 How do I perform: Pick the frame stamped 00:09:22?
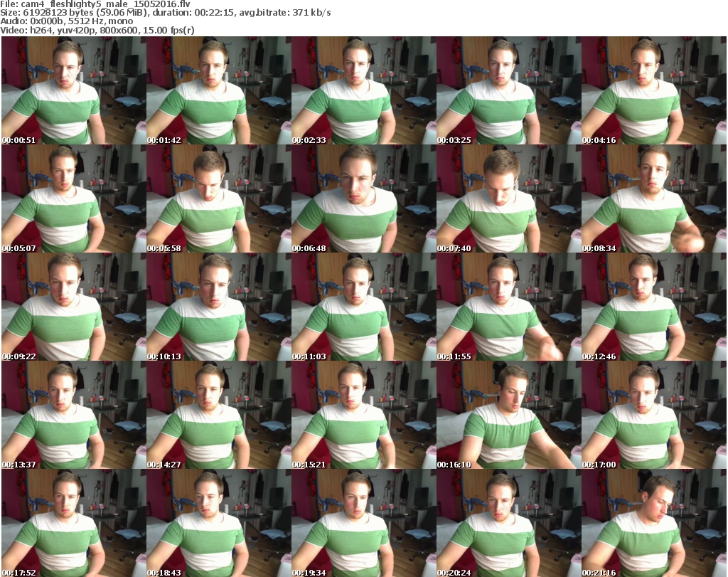tap(74, 307)
